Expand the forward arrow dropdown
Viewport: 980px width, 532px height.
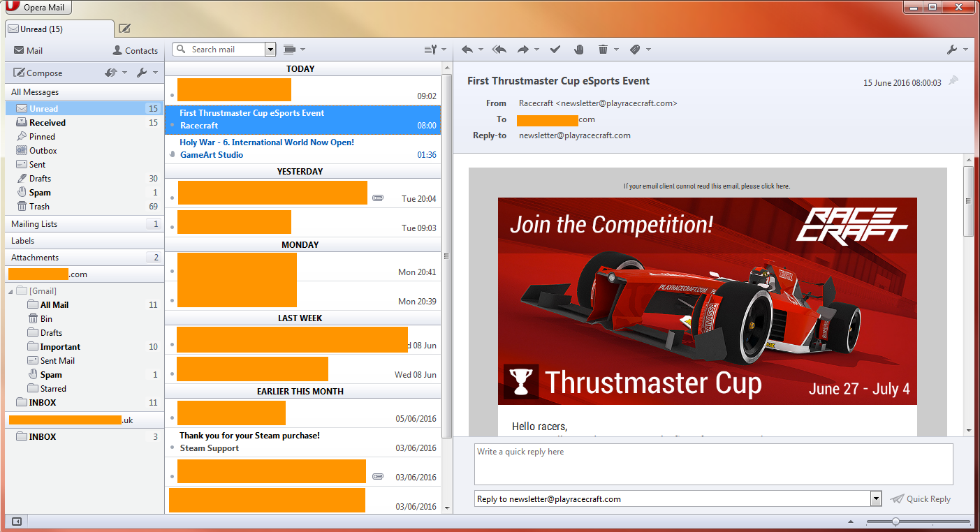[x=536, y=50]
